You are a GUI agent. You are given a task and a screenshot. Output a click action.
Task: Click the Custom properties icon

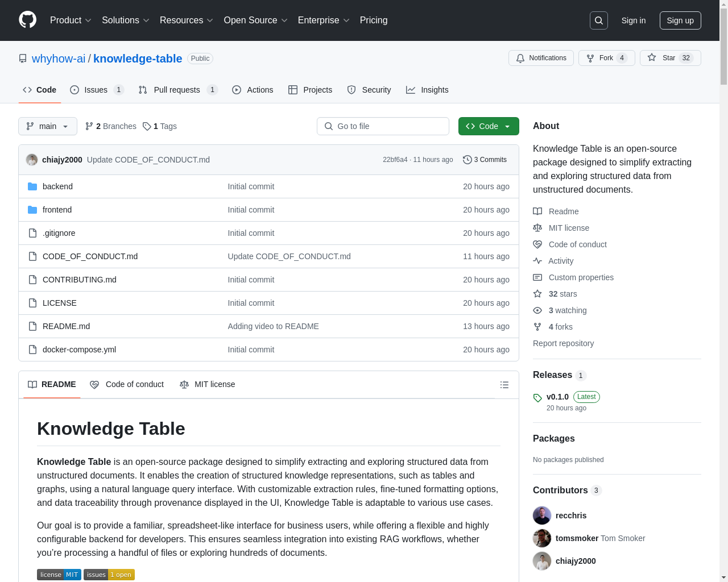[x=537, y=277]
